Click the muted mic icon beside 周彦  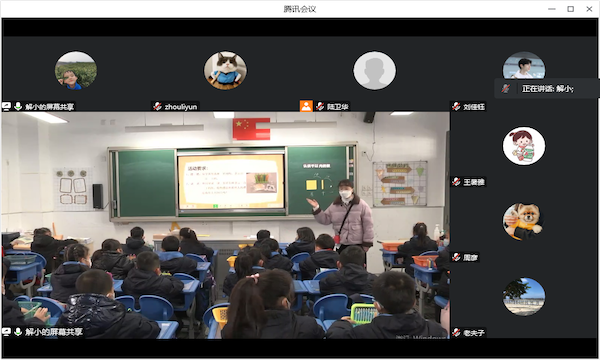pyautogui.click(x=456, y=257)
